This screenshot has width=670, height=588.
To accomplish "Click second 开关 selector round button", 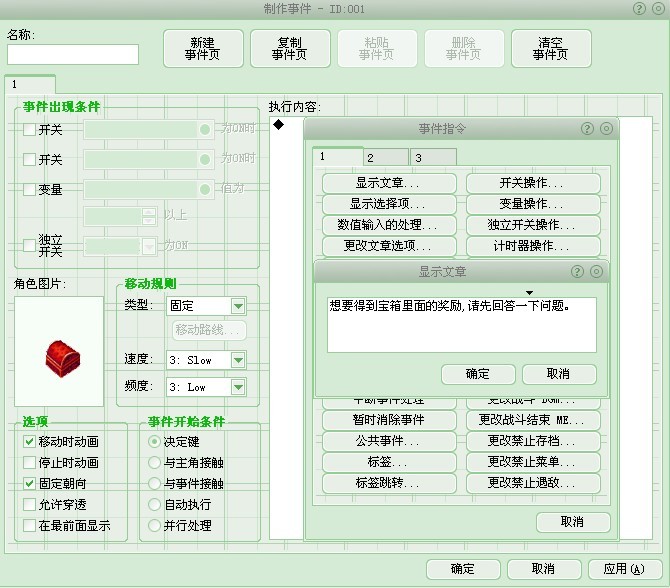I will point(205,159).
